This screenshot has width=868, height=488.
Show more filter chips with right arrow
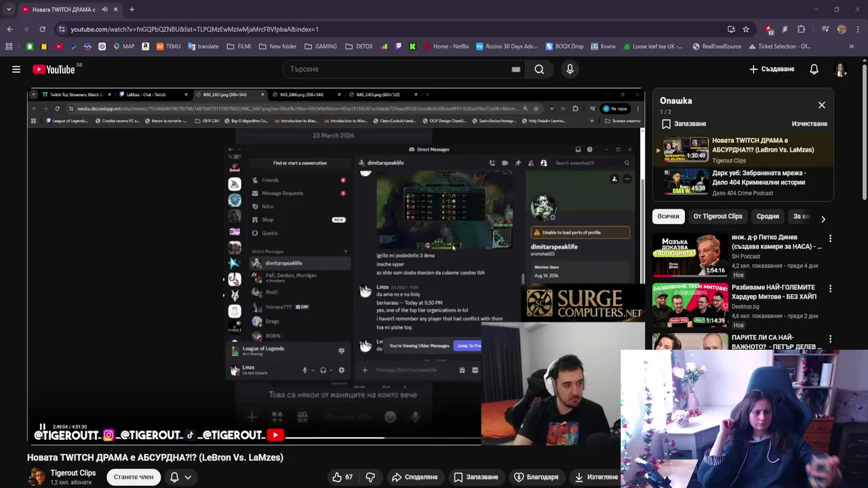823,219
